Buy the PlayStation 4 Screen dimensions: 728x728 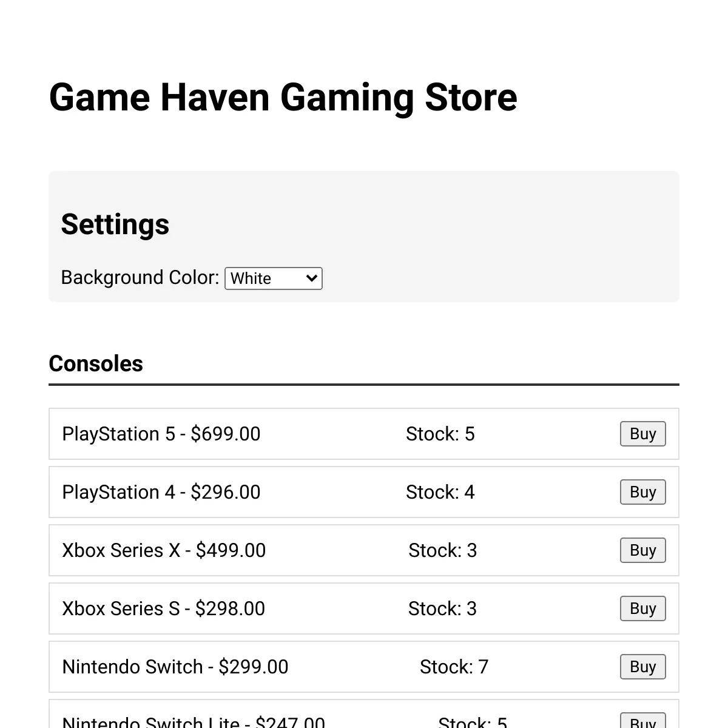(642, 492)
